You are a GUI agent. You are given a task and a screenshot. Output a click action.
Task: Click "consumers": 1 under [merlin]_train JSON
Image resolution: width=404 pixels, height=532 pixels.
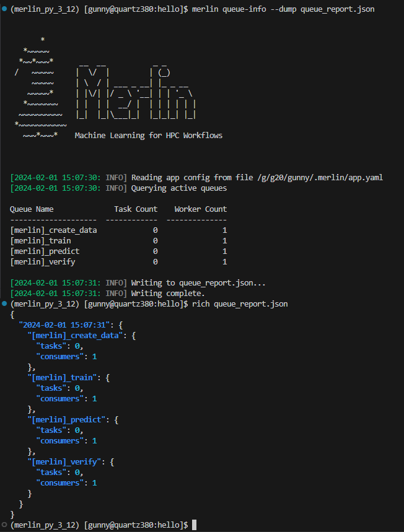point(66,398)
